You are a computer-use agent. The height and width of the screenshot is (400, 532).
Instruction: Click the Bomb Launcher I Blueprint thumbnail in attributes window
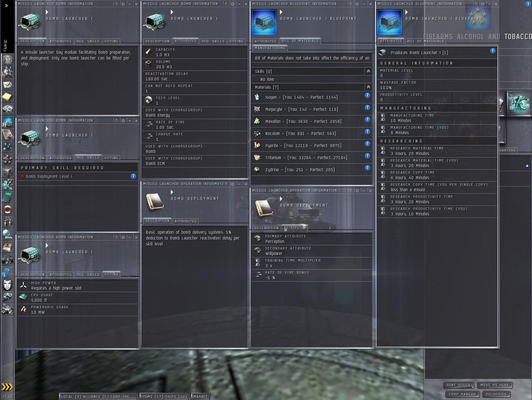[390, 22]
